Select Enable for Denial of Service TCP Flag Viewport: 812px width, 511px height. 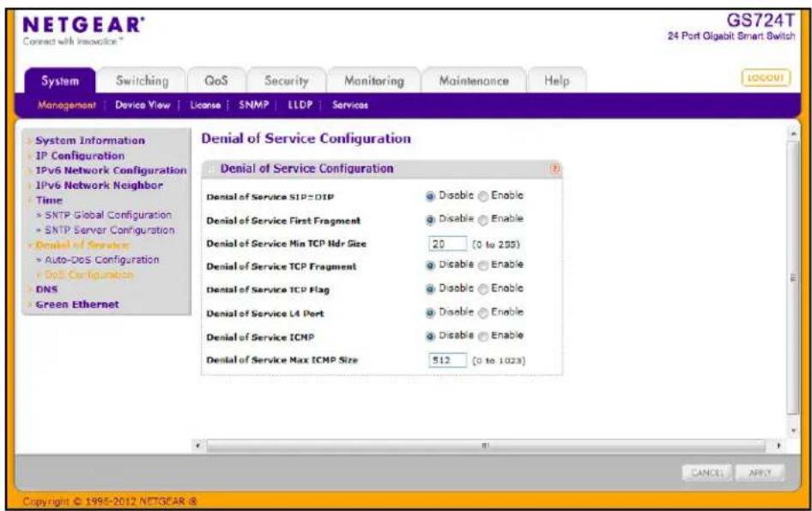coord(483,289)
